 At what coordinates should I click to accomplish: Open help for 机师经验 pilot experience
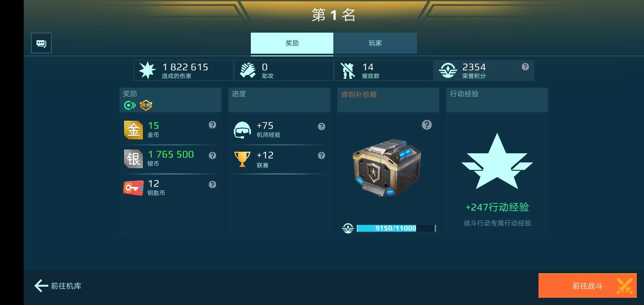click(322, 126)
